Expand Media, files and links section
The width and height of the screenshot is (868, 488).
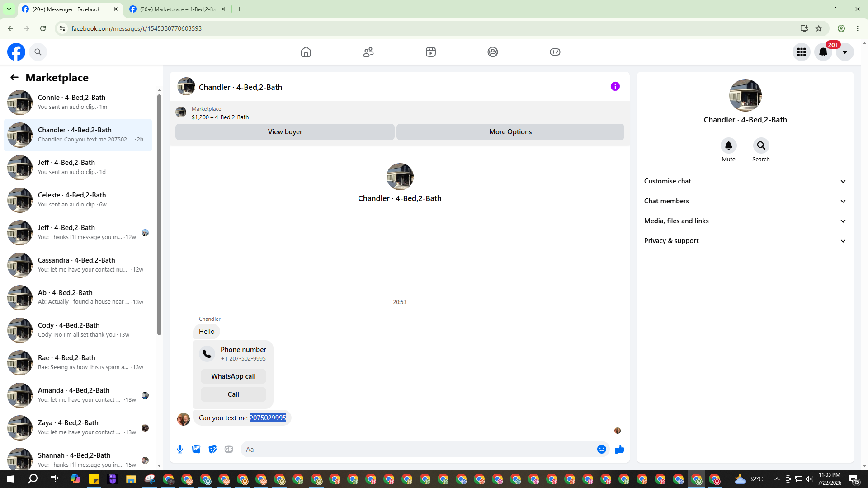point(745,221)
